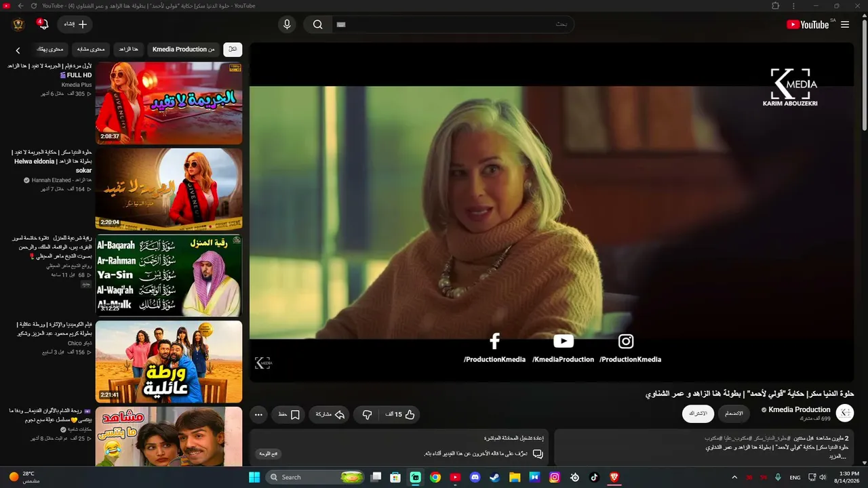Open Instagram app from taskbar

(x=555, y=477)
